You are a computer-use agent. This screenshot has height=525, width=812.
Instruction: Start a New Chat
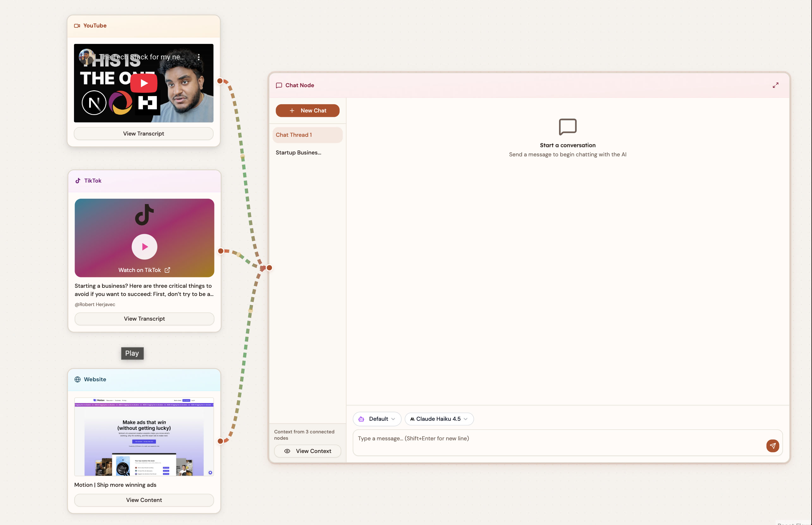coord(307,111)
